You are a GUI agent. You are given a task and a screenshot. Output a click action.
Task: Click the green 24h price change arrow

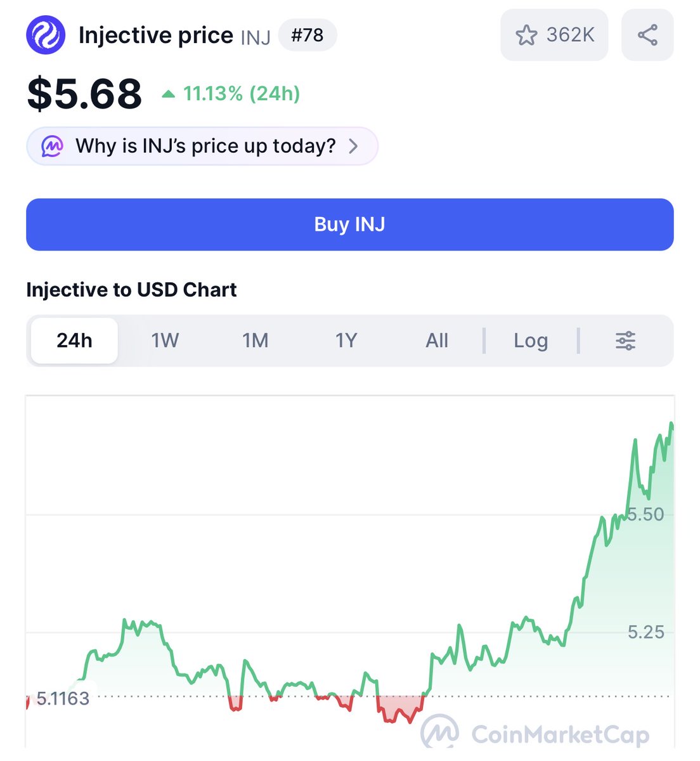(x=168, y=94)
